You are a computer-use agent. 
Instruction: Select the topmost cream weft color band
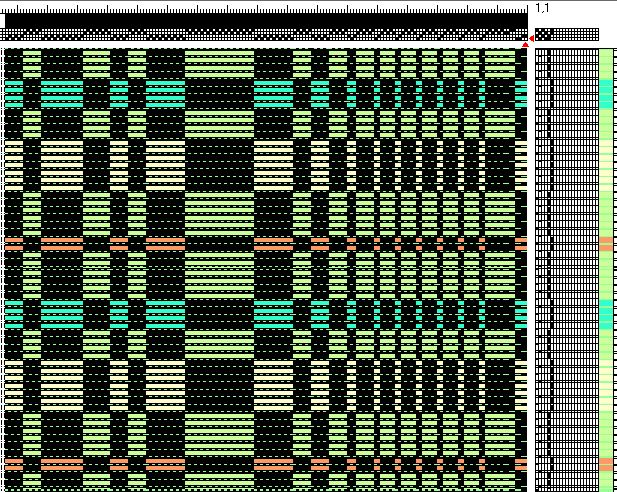606,165
